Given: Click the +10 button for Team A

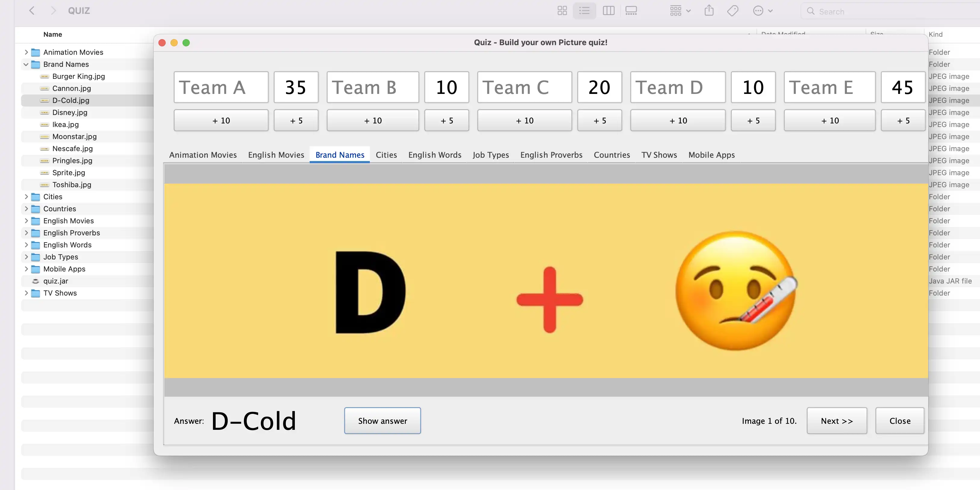Looking at the screenshot, I should [x=221, y=120].
